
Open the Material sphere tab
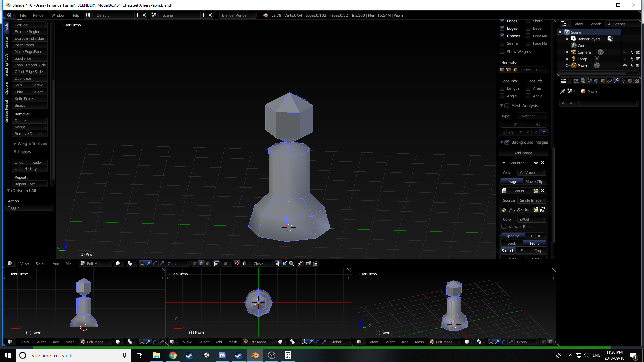pyautogui.click(x=630, y=81)
